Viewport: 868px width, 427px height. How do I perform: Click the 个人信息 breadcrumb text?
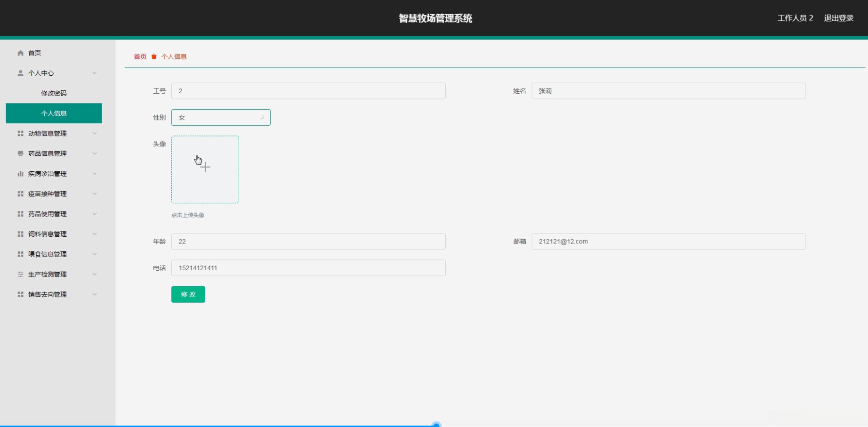(174, 56)
